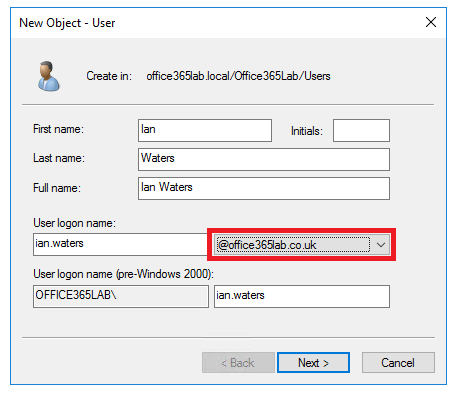
Task: Click the 'User logon name:' label
Action: coord(74,223)
